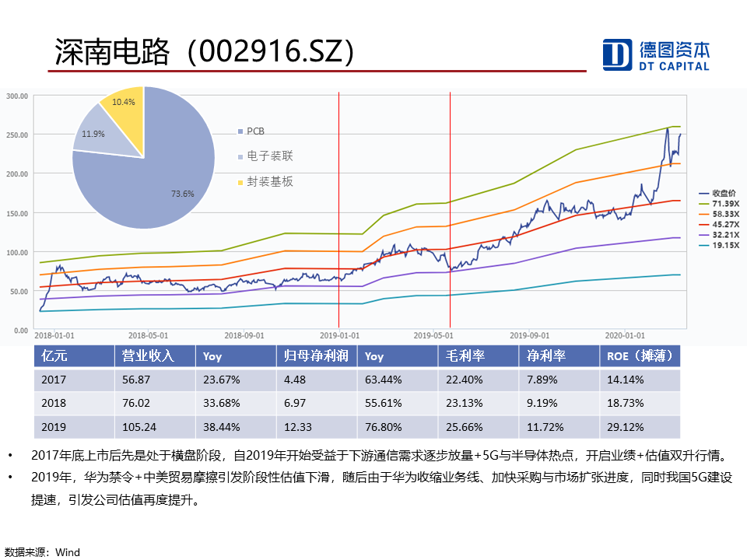Click the 32.21X legend entry
This screenshot has height=560, width=747.
pos(719,235)
